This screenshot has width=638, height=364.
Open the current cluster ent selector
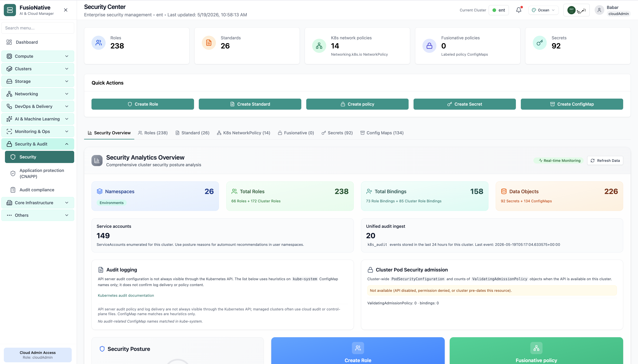(499, 10)
